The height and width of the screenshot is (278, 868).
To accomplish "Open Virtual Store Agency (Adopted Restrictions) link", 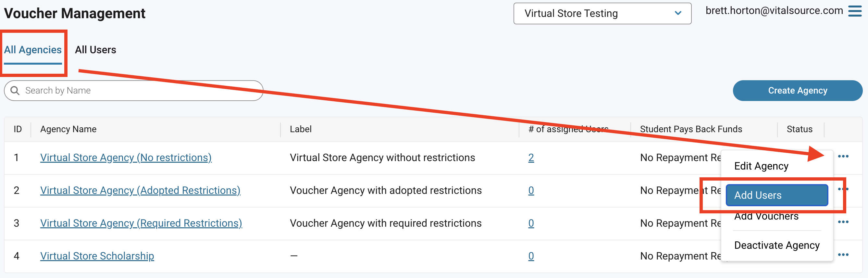I will (x=140, y=190).
